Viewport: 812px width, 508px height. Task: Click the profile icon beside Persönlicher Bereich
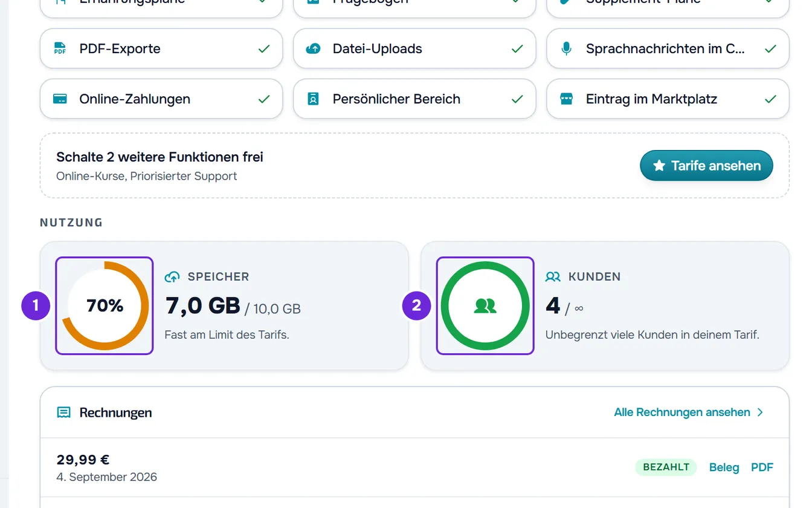coord(313,99)
